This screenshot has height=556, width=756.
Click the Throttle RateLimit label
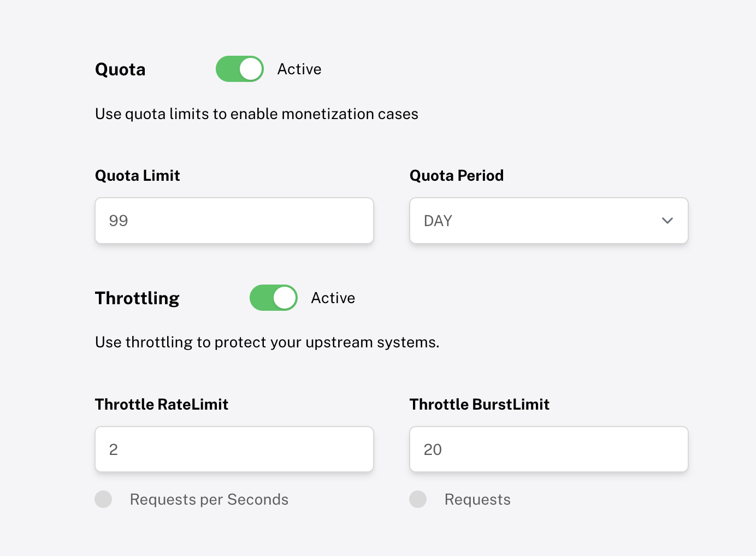click(x=162, y=404)
